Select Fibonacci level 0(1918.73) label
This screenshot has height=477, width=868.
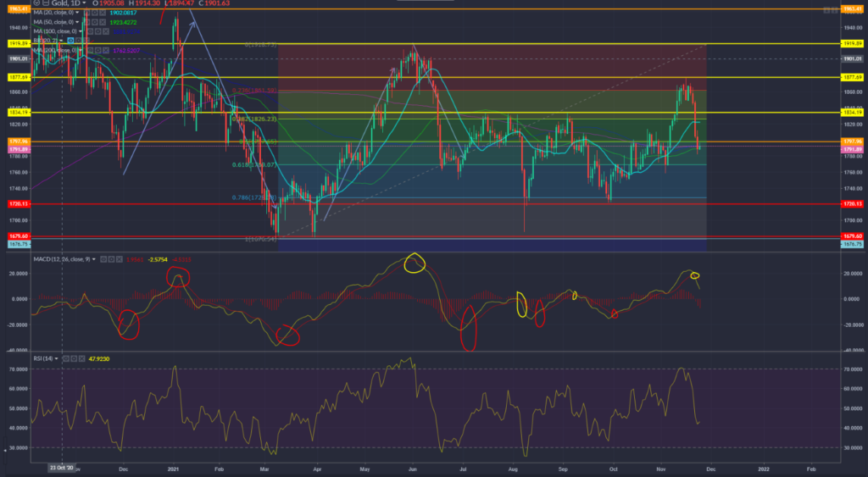pyautogui.click(x=260, y=45)
